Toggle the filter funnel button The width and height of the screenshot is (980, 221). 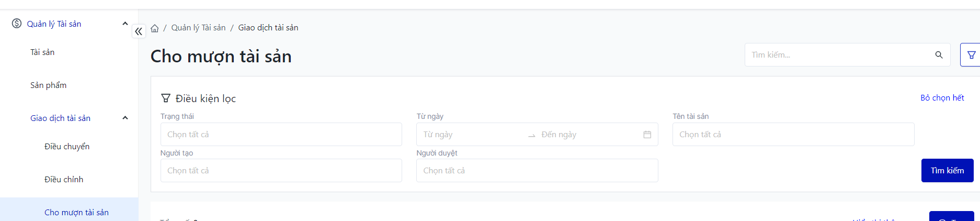pyautogui.click(x=971, y=55)
